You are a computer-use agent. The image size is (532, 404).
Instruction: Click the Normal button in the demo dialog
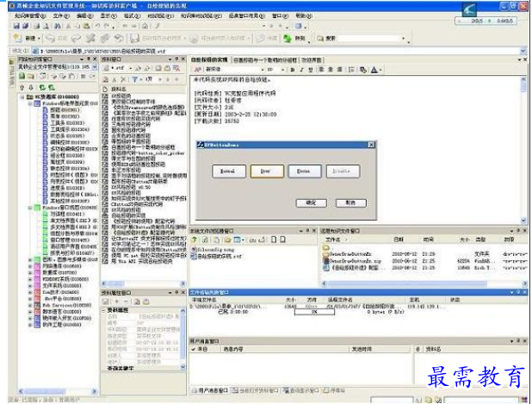click(229, 171)
